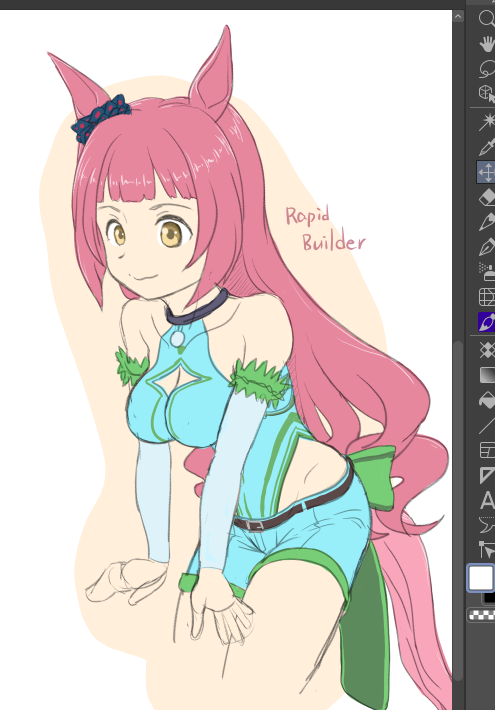Image resolution: width=495 pixels, height=710 pixels.
Task: Select the Text A tool
Action: tap(487, 500)
